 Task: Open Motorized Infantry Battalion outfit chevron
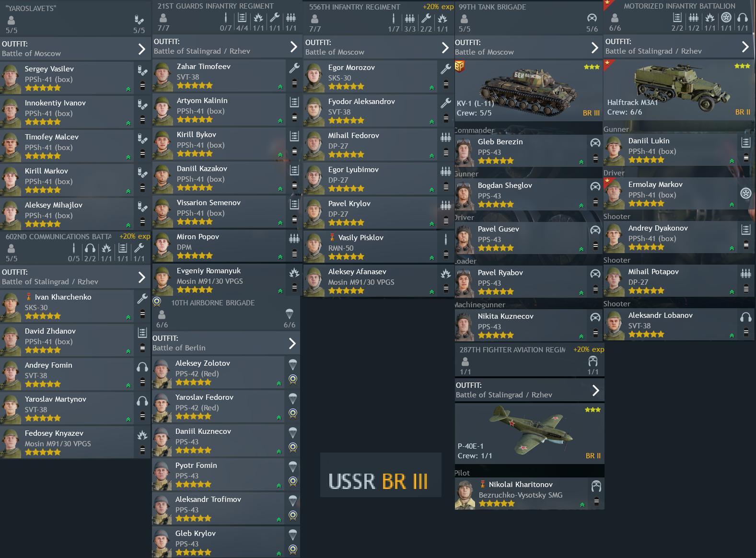tap(745, 46)
